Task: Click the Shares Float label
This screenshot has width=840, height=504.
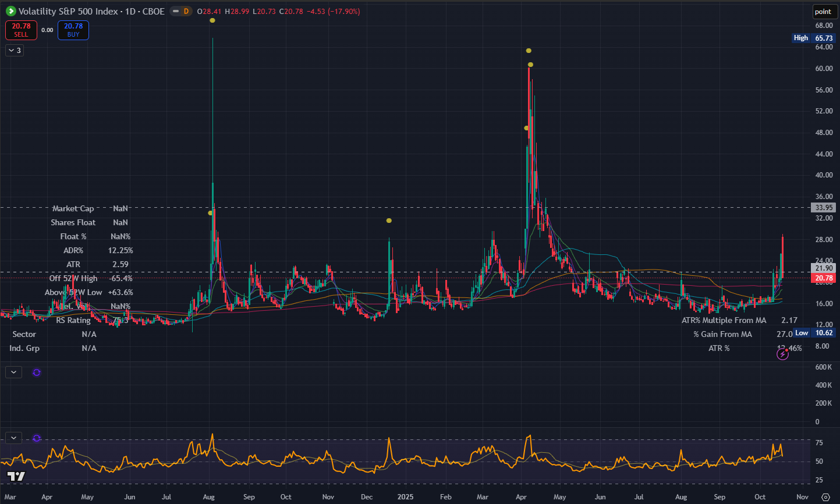Action: coord(73,222)
